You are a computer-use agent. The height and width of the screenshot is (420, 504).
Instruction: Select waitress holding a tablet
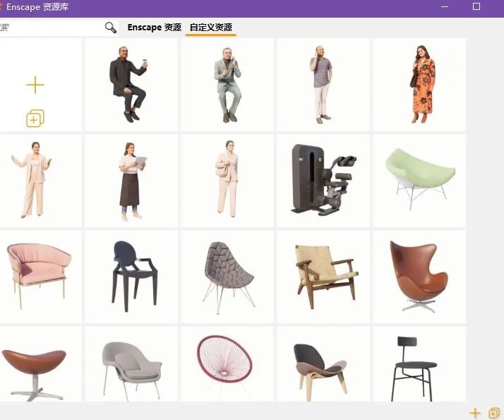click(x=131, y=181)
